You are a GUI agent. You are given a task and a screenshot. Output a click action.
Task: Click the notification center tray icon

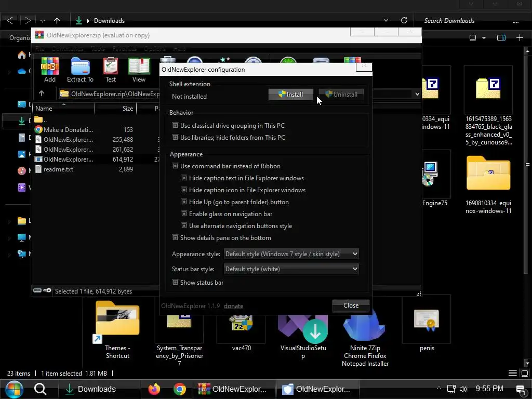521,390
